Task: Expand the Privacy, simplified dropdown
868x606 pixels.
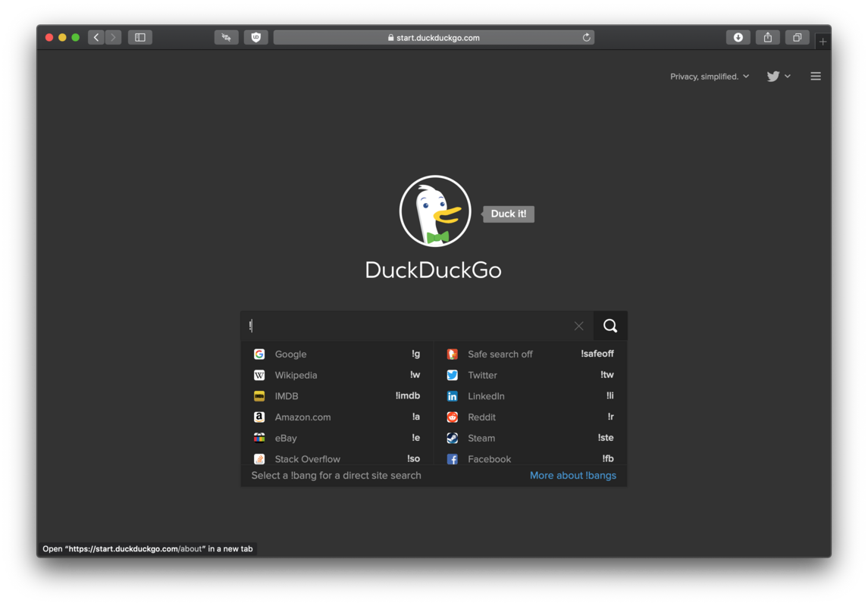Action: (710, 77)
